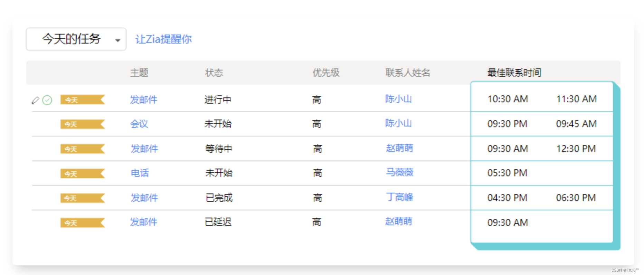
Task: Click 未开始 status in the 会议 row
Action: tap(218, 124)
